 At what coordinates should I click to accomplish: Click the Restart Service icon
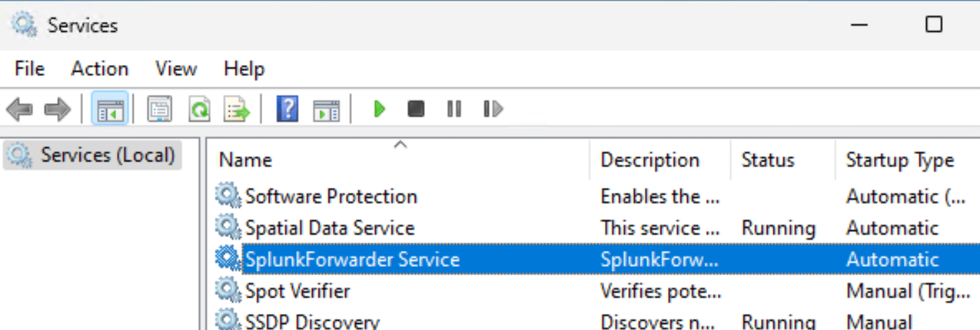click(x=493, y=109)
